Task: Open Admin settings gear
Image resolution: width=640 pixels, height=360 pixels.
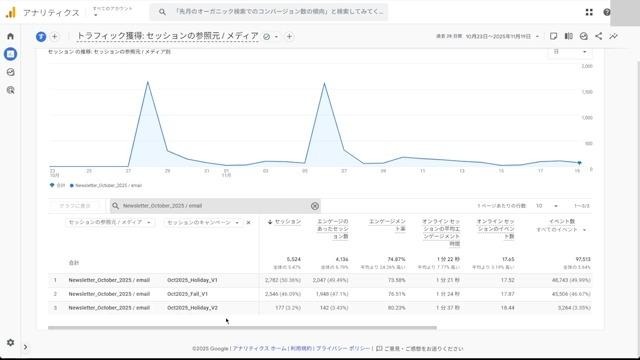Action: pyautogui.click(x=11, y=342)
